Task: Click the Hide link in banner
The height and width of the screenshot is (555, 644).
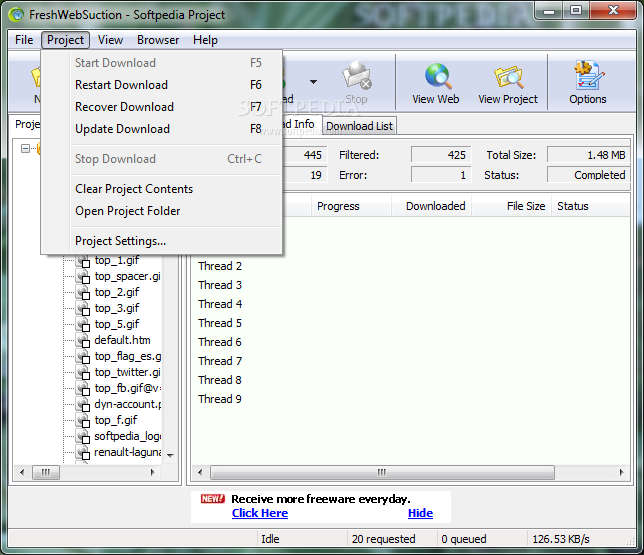Action: [x=420, y=513]
